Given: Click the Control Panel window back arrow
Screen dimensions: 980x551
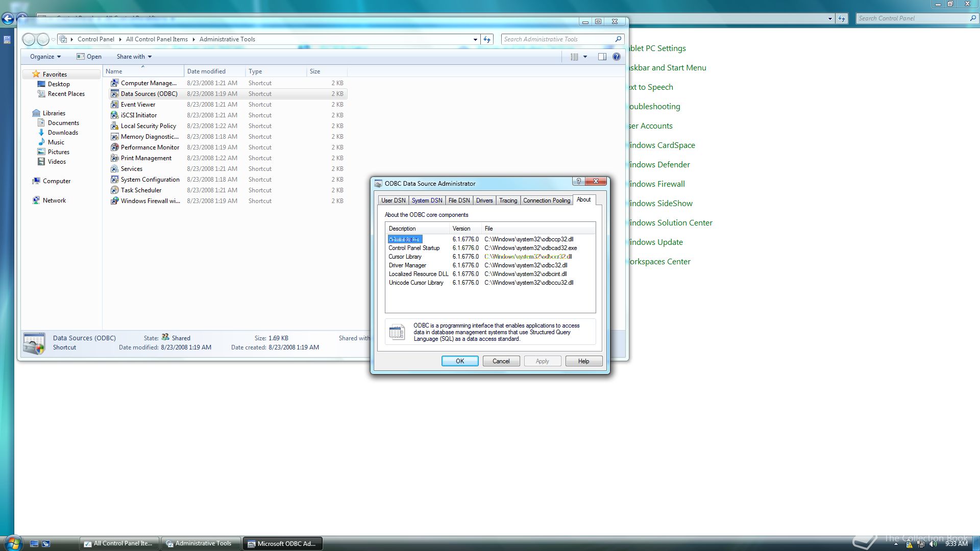Looking at the screenshot, I should (x=8, y=19).
